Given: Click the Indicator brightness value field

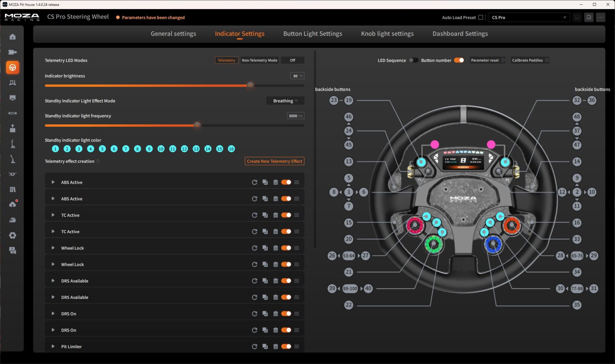Looking at the screenshot, I should pos(297,76).
